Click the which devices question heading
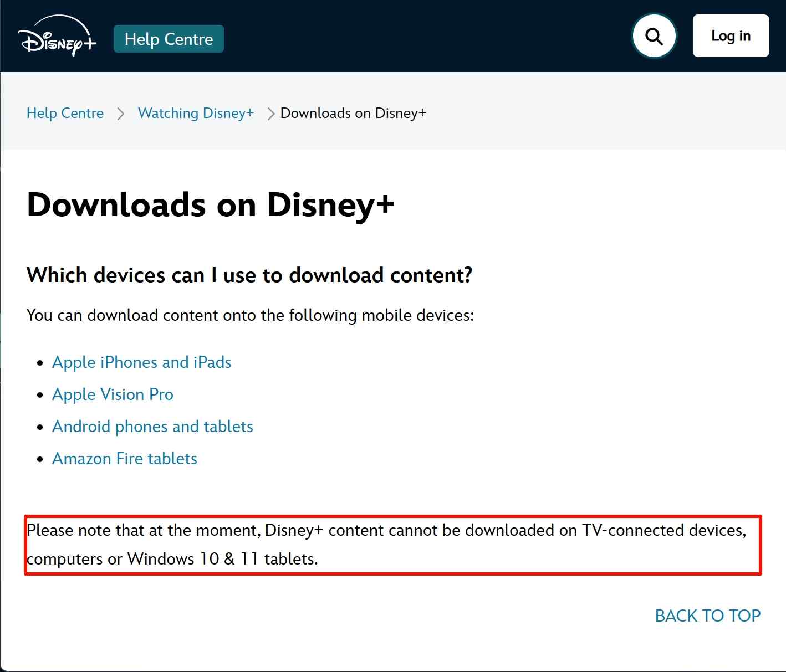The width and height of the screenshot is (786, 672). pos(250,275)
